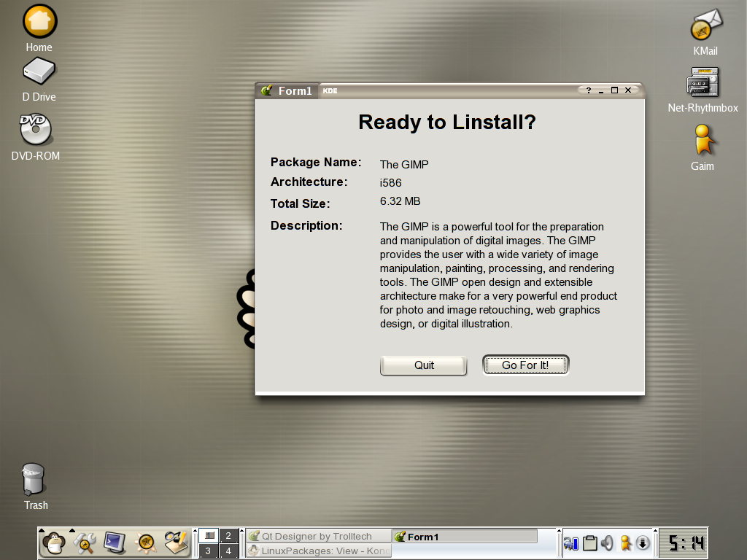Click the 'Ready to Linstall?' heading
The height and width of the screenshot is (560, 747).
pos(447,122)
